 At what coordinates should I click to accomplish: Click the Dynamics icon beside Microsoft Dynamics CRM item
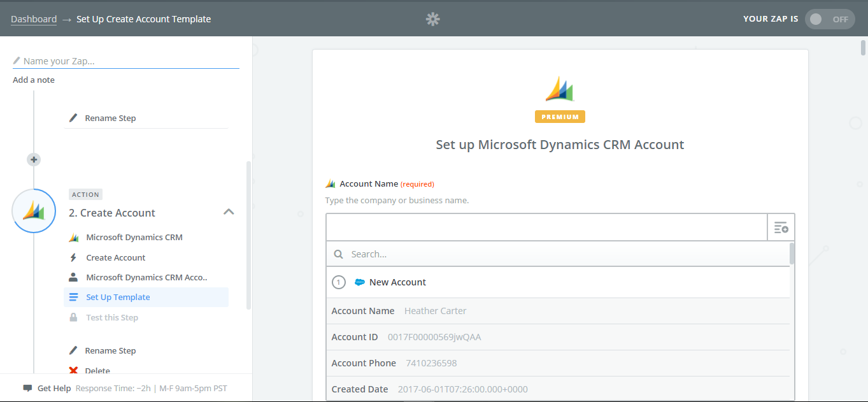[73, 238]
